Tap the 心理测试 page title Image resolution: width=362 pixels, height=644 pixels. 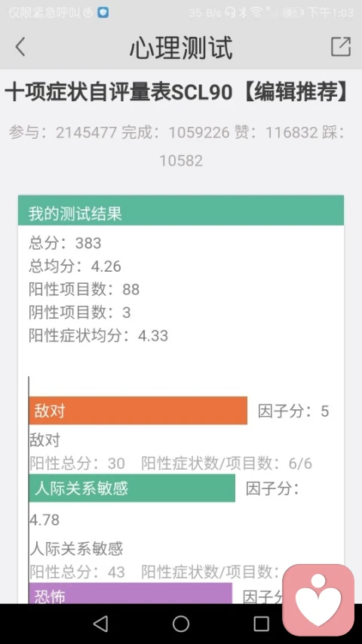pos(181,48)
